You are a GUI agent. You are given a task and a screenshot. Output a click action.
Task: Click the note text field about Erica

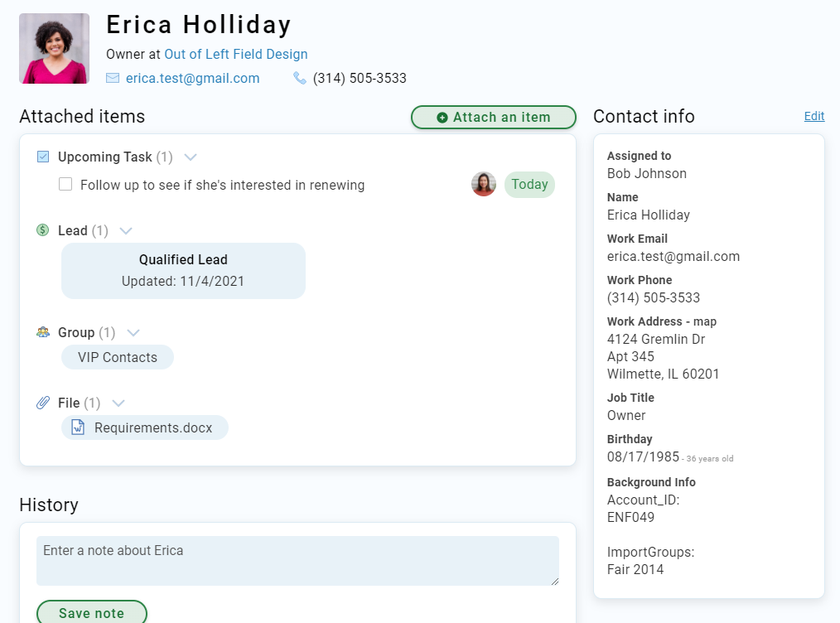(x=297, y=561)
